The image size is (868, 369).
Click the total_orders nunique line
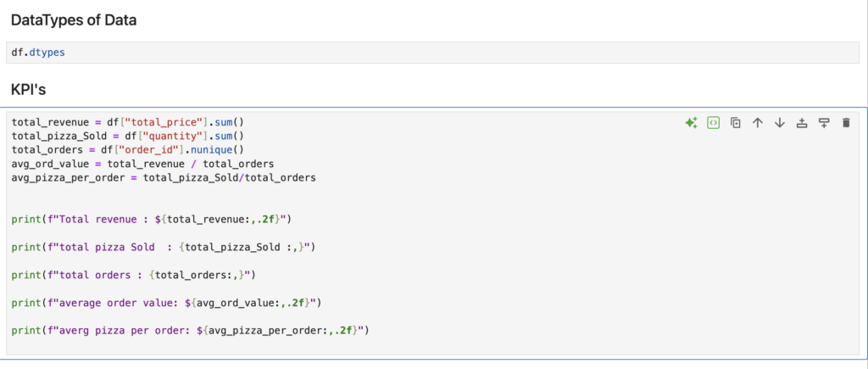tap(127, 150)
